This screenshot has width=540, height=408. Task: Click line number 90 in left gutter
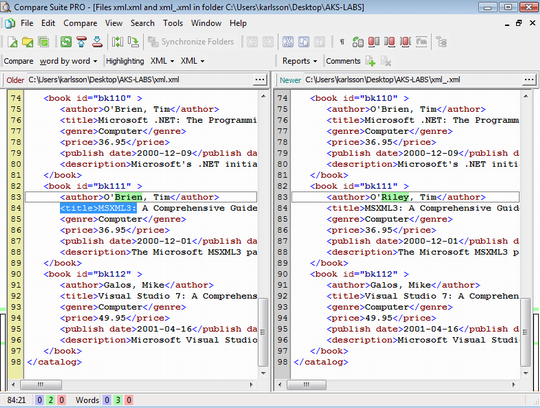click(x=15, y=274)
